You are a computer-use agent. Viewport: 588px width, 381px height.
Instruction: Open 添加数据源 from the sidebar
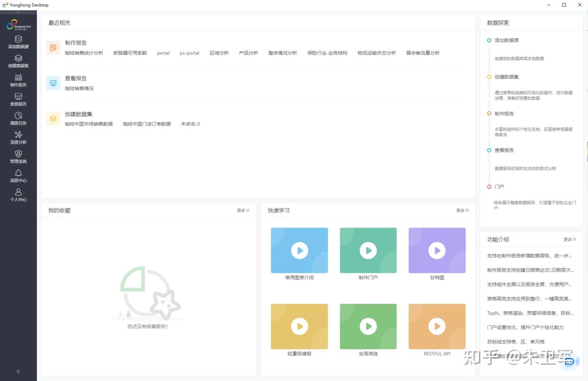18,42
